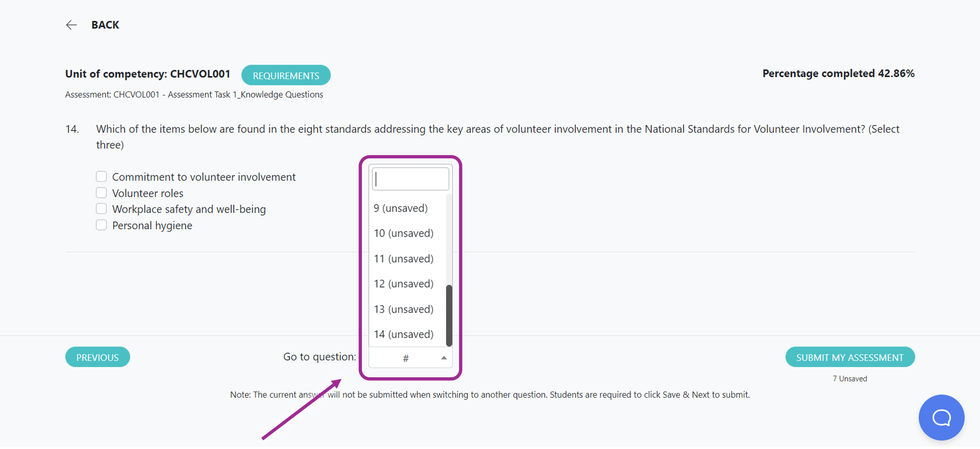The width and height of the screenshot is (980, 449).
Task: Select question 9 (unsaved) from the list
Action: click(x=400, y=208)
